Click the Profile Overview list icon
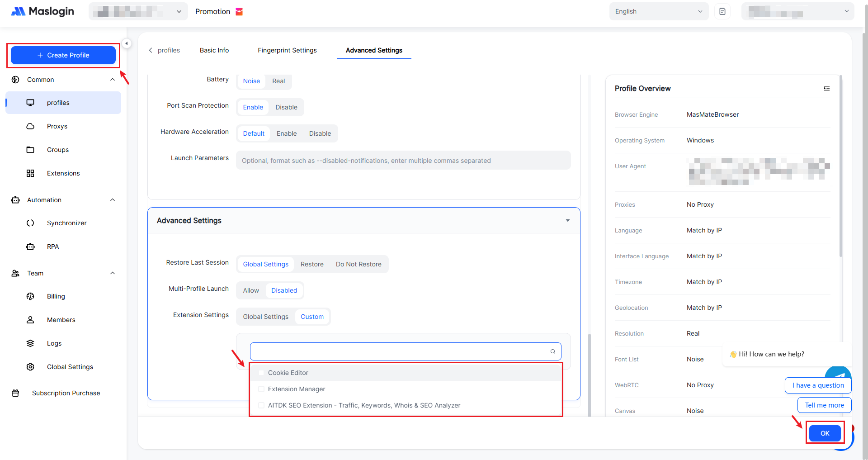The image size is (868, 460). pos(826,88)
